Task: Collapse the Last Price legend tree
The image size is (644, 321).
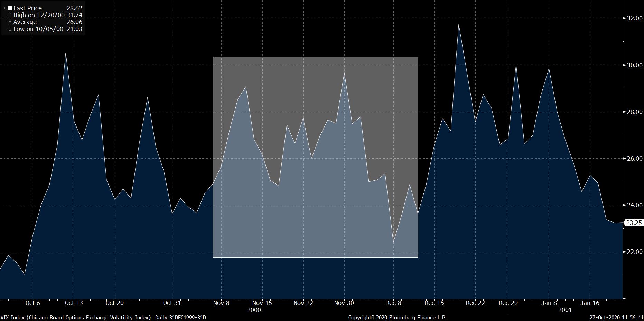Action: [x=6, y=8]
